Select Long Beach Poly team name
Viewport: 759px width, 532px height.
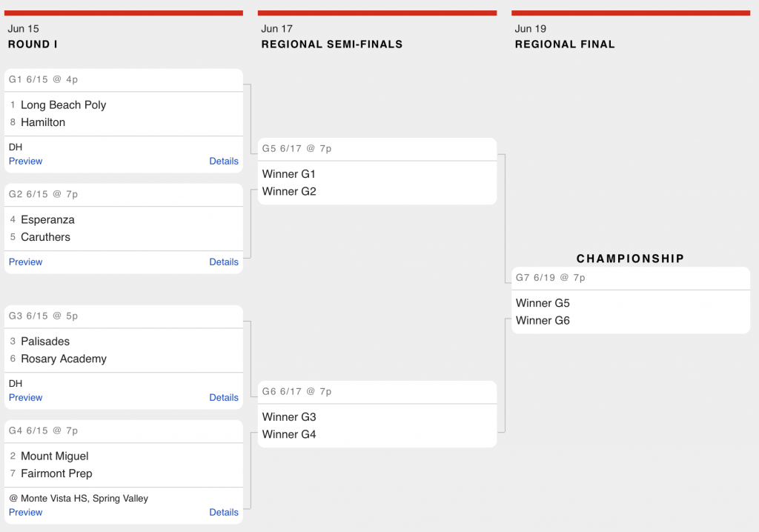[x=64, y=105]
